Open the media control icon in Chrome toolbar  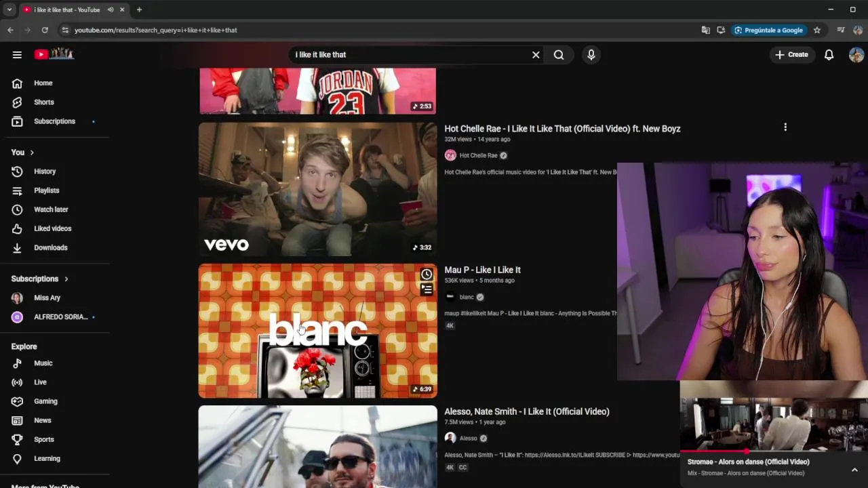point(841,30)
